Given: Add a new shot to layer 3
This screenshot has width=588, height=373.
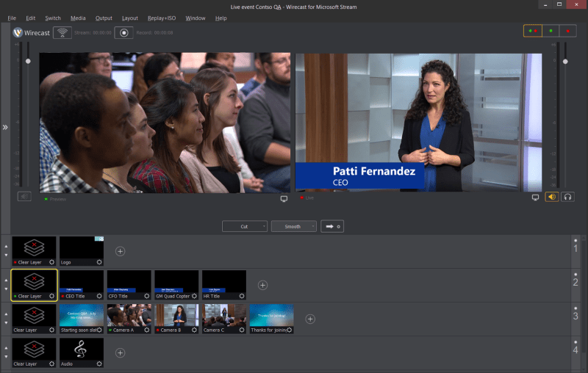Looking at the screenshot, I should (x=310, y=319).
